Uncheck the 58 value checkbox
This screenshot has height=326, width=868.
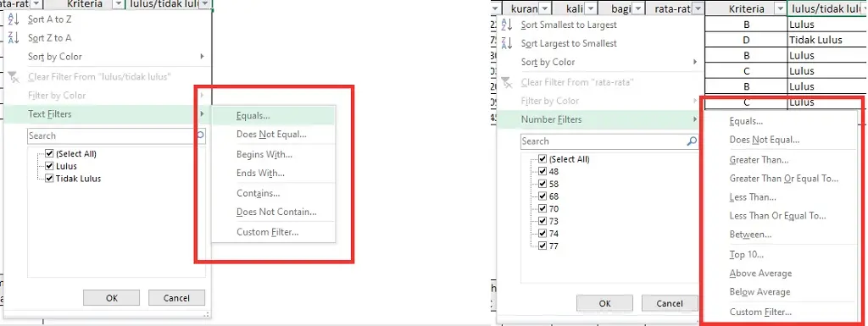coord(542,184)
